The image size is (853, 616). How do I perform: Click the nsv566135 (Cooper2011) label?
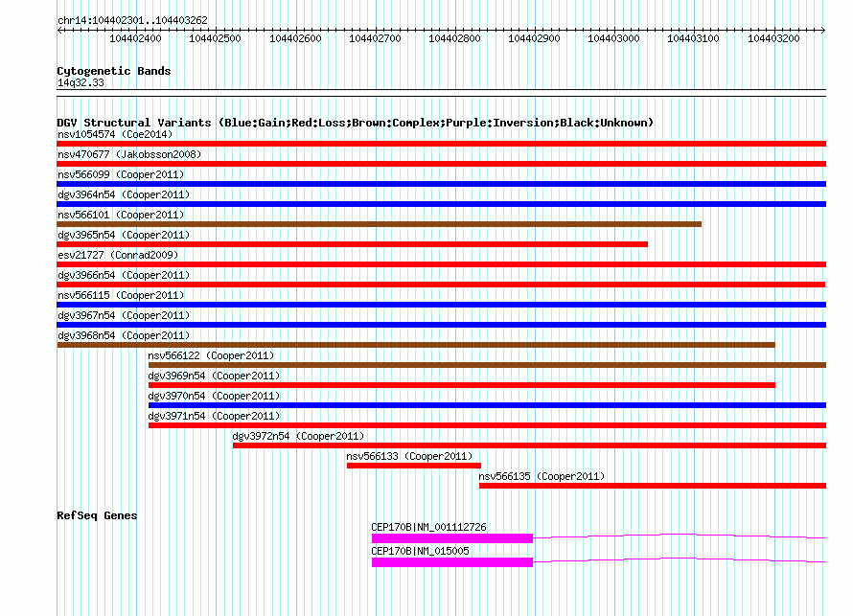pos(542,476)
